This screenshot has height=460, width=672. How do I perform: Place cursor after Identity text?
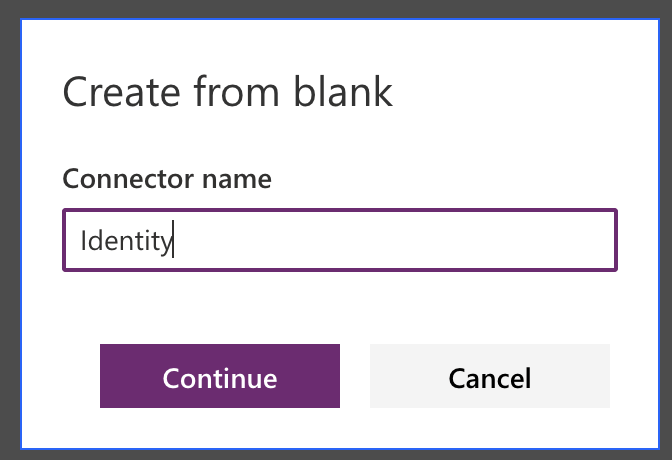174,240
